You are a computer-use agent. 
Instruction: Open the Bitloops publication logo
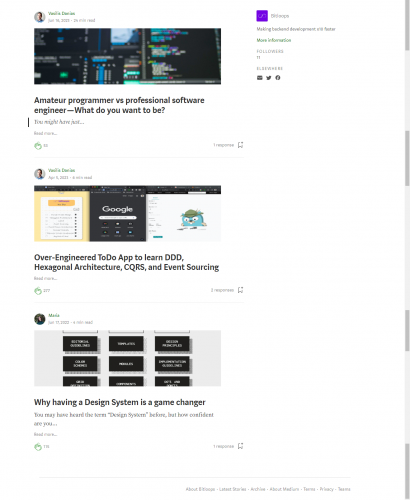tap(262, 16)
